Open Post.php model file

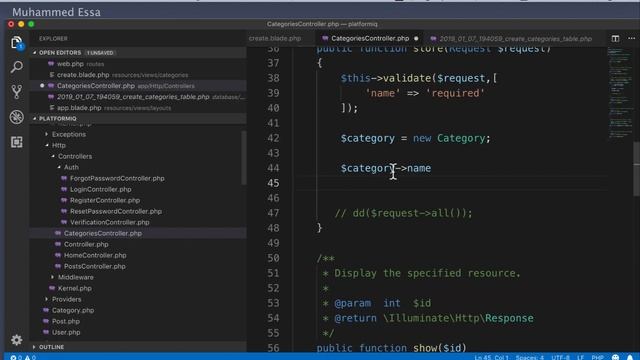coord(66,321)
